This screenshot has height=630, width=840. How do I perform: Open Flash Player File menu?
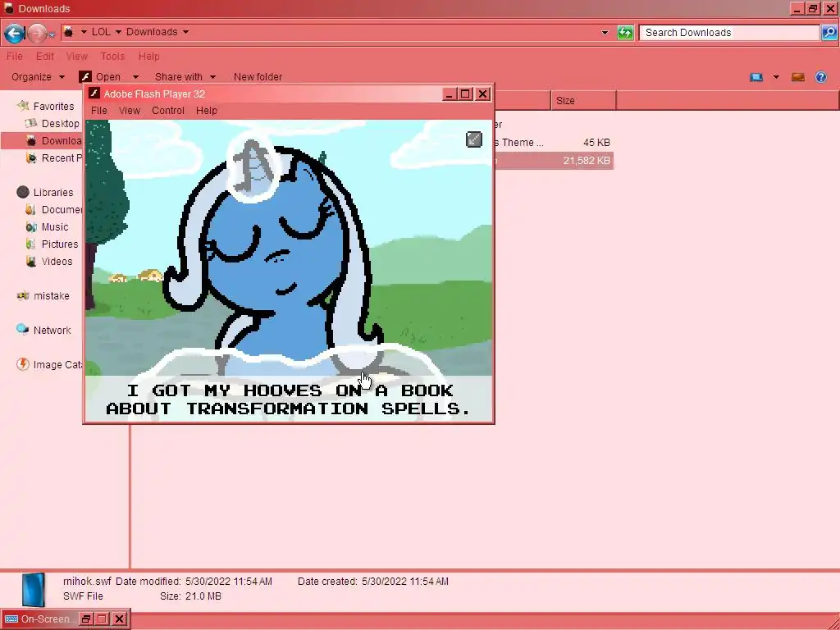pos(99,111)
